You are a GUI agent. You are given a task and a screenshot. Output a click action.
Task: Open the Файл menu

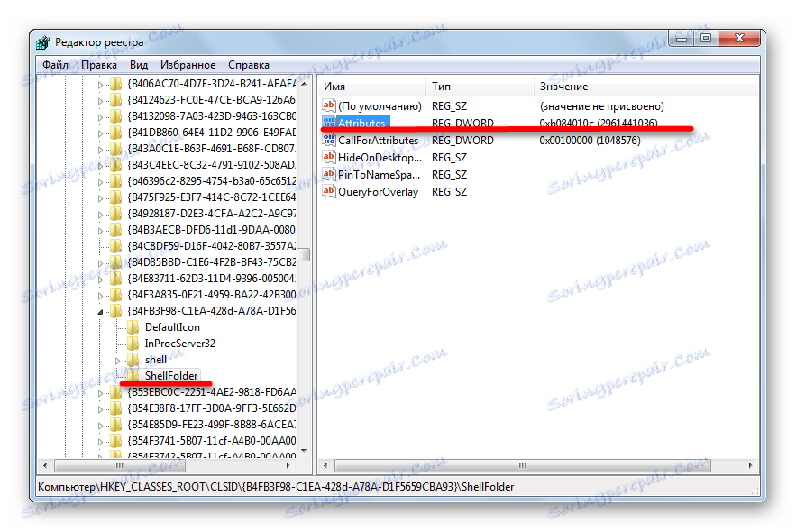(x=55, y=65)
